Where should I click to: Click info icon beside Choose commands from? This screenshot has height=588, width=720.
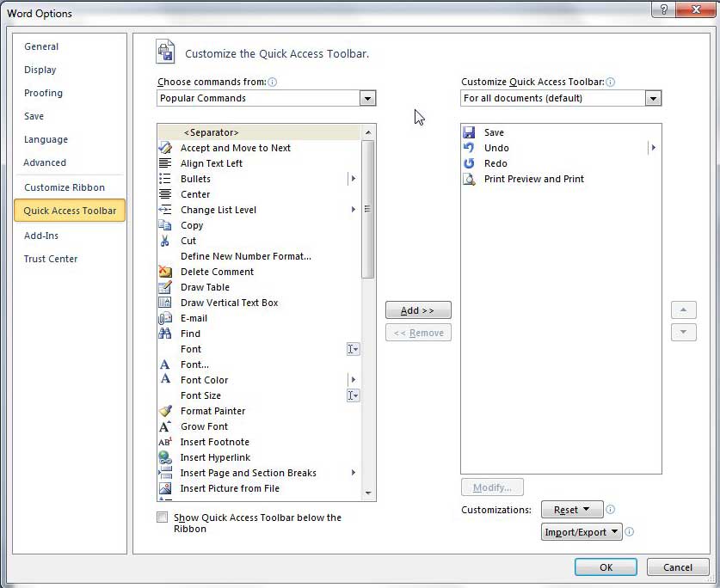(x=273, y=83)
